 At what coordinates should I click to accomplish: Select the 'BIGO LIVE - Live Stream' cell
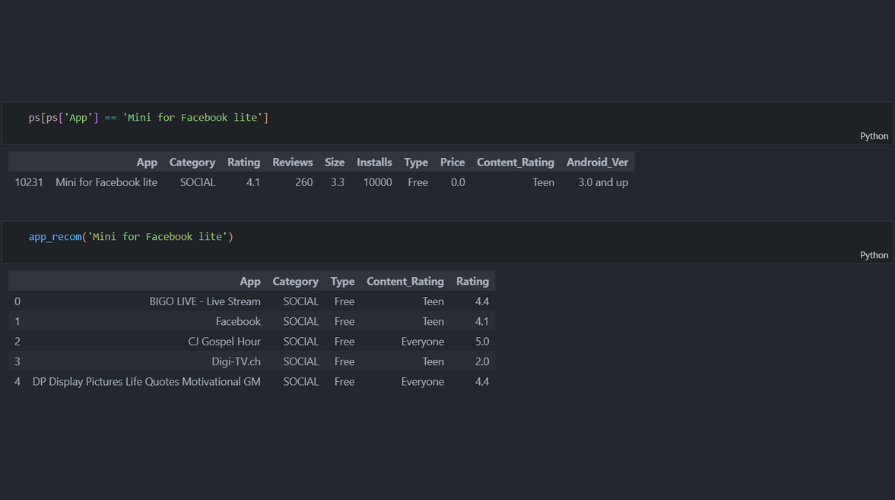[205, 301]
